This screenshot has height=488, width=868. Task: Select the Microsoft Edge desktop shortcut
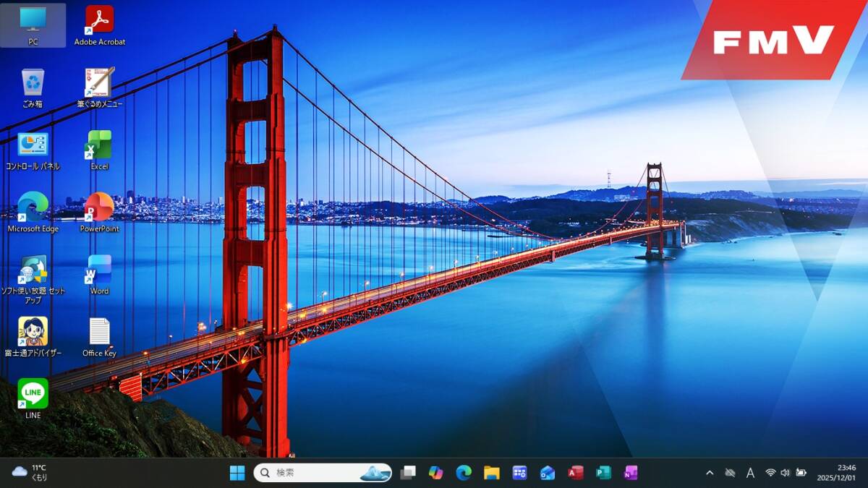coord(33,207)
